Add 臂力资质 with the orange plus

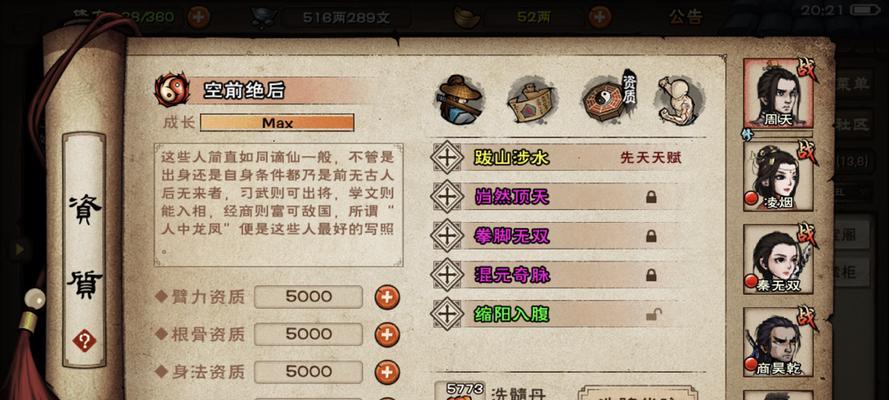point(387,297)
